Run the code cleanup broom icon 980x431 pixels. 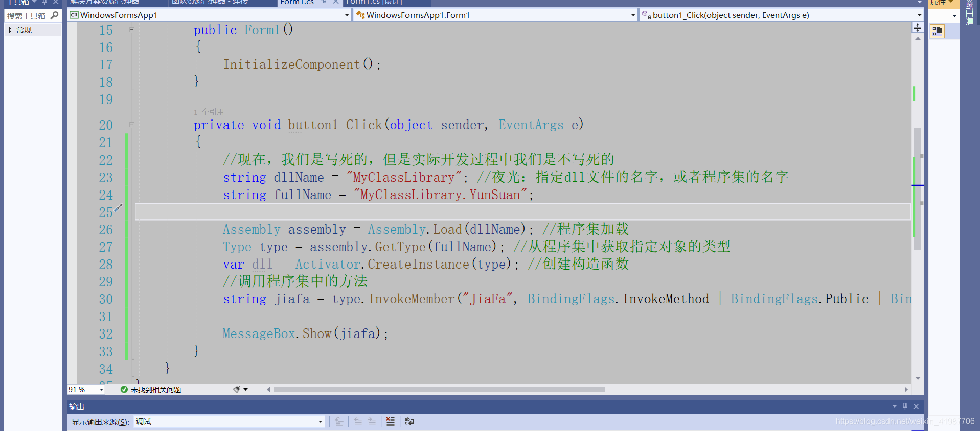(x=237, y=389)
